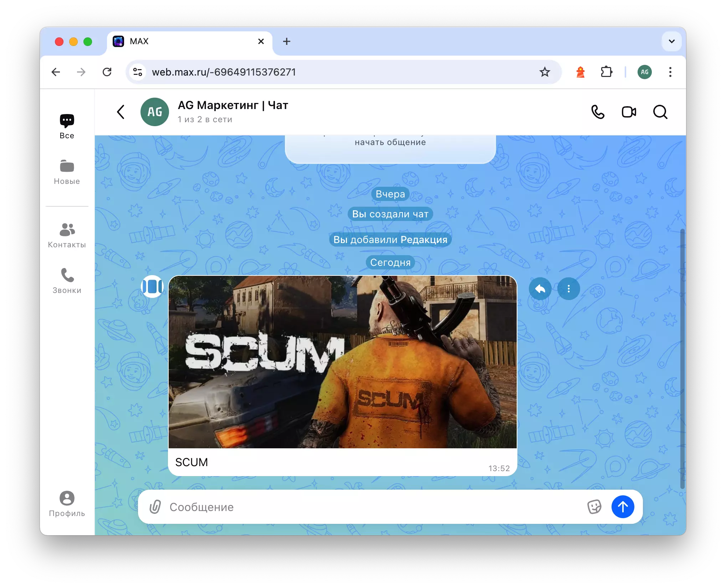The width and height of the screenshot is (726, 588).
Task: Start a voice call in chat
Action: point(598,112)
